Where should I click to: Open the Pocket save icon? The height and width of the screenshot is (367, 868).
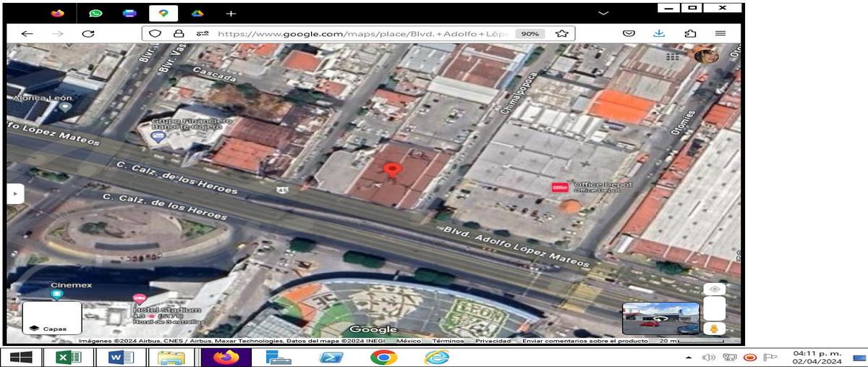[x=629, y=33]
